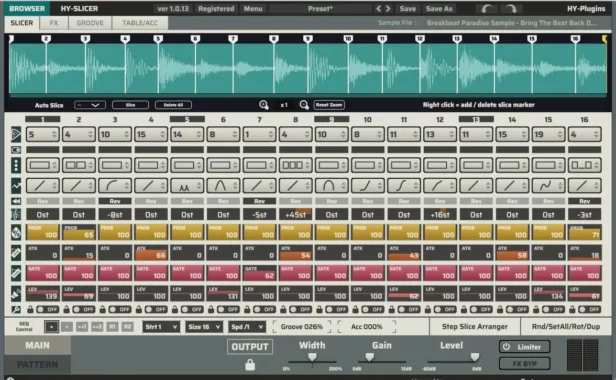Click the lock icon for step 1
The height and width of the screenshot is (380, 616).
point(30,309)
